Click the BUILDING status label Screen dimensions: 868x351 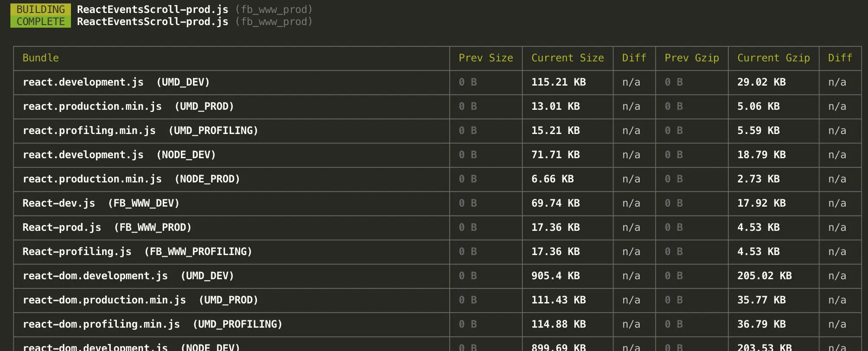41,10
